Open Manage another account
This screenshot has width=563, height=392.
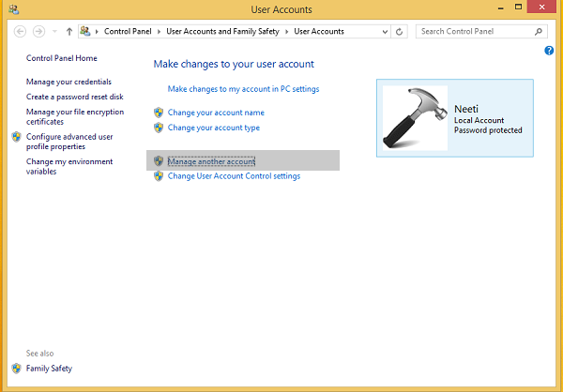point(211,161)
